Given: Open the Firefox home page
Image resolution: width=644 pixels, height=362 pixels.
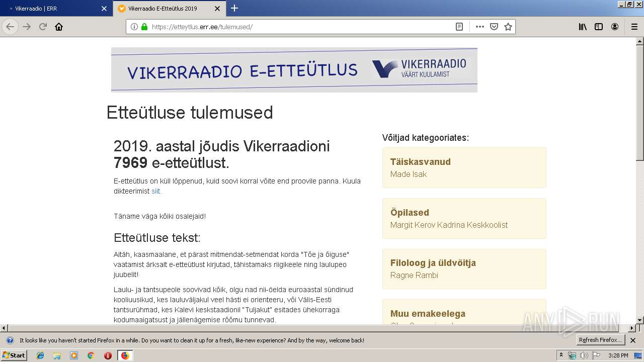Looking at the screenshot, I should click(59, 27).
